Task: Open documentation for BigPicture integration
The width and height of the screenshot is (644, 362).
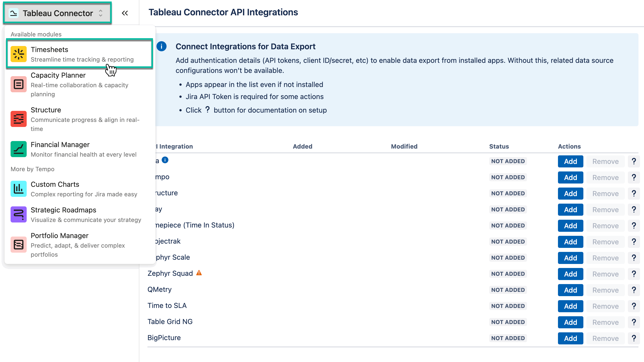Action: (x=634, y=338)
